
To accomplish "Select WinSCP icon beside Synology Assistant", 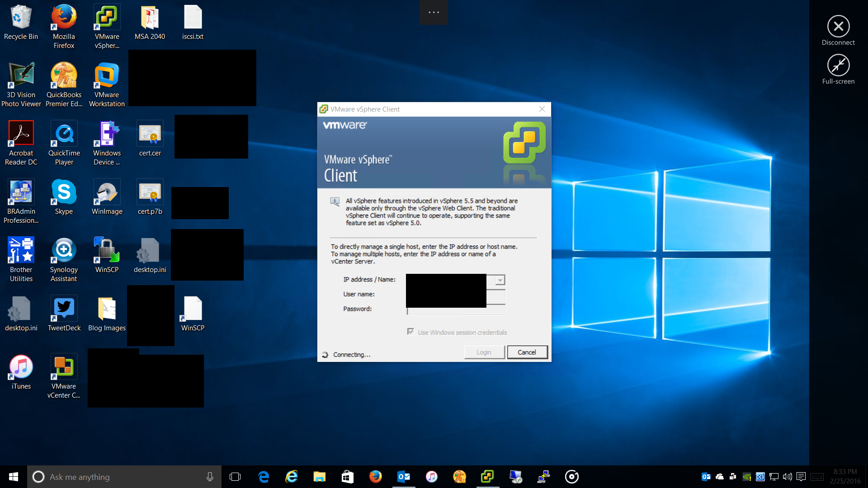I will 107,256.
